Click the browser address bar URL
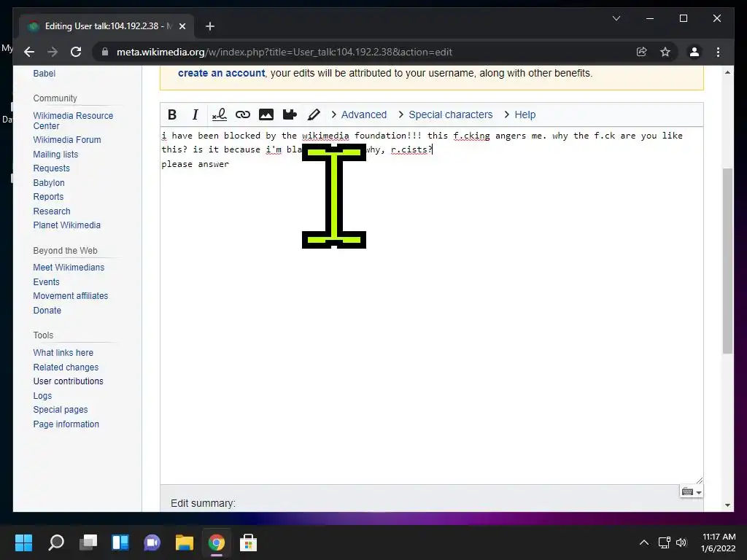The image size is (747, 560). pos(284,52)
